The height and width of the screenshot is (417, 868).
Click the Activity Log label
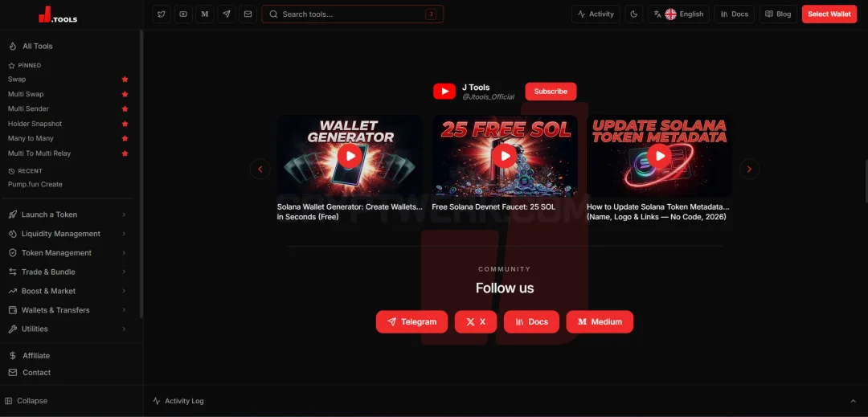(x=184, y=401)
